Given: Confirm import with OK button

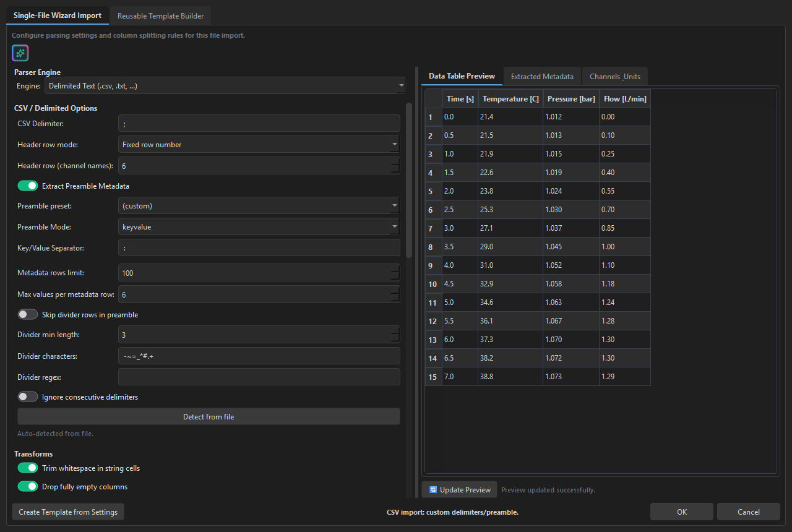Looking at the screenshot, I should (x=681, y=512).
